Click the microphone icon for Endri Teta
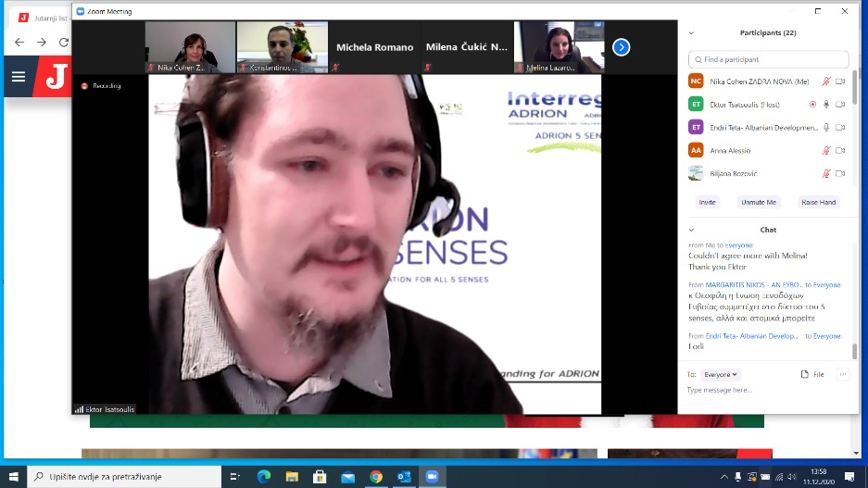The height and width of the screenshot is (488, 868). click(825, 127)
